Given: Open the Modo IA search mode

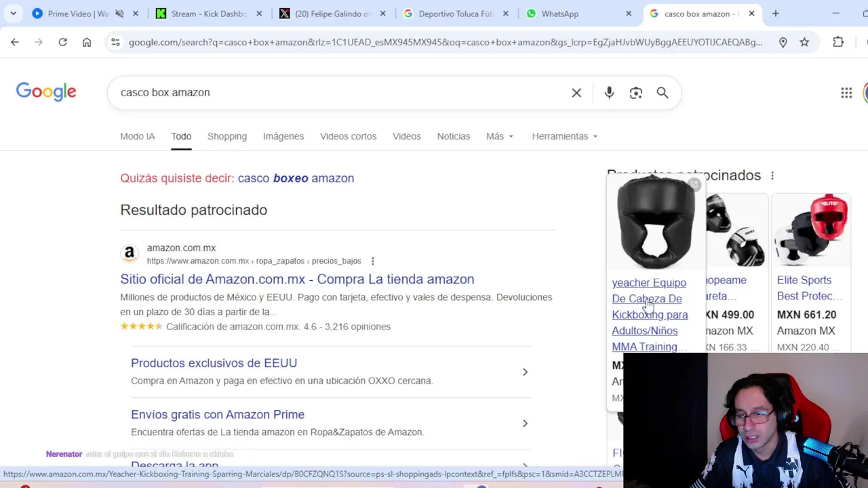Looking at the screenshot, I should tap(138, 136).
